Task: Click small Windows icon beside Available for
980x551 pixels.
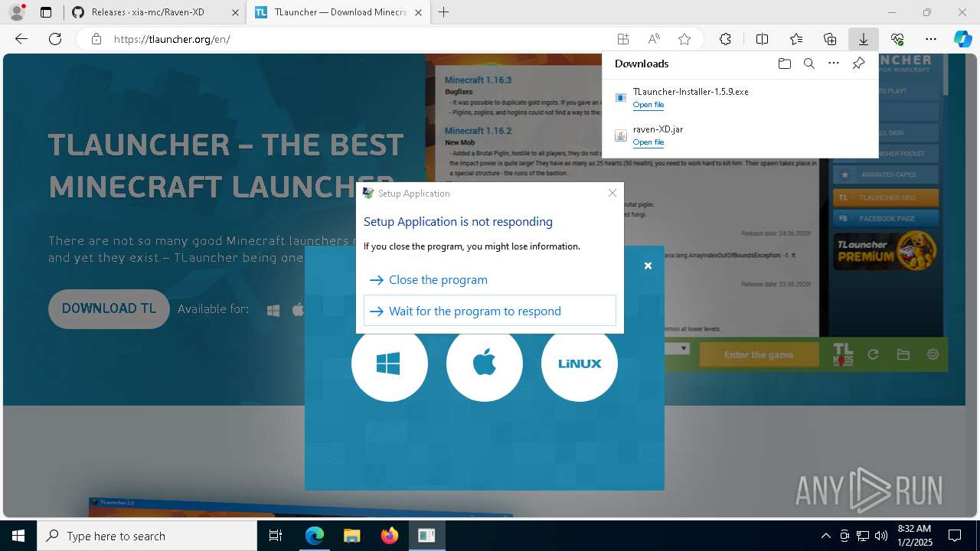Action: coord(273,310)
